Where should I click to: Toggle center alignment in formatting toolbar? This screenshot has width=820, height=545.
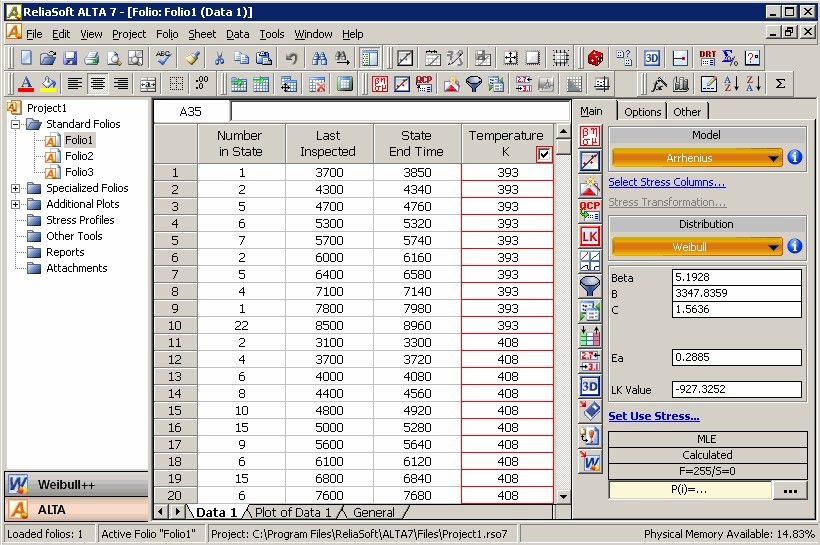[98, 84]
